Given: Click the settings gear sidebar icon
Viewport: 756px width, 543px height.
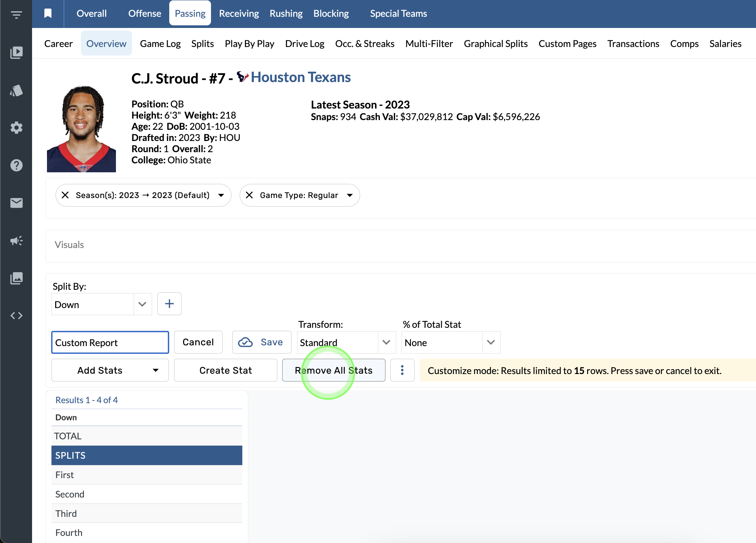Looking at the screenshot, I should (x=16, y=128).
